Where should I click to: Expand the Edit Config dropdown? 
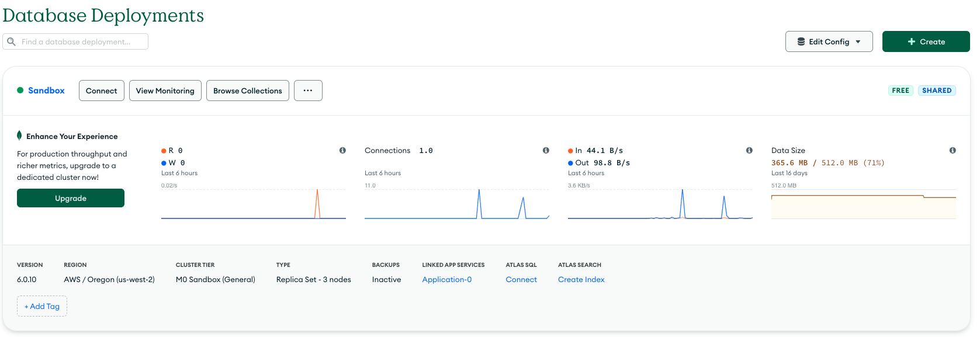point(829,41)
